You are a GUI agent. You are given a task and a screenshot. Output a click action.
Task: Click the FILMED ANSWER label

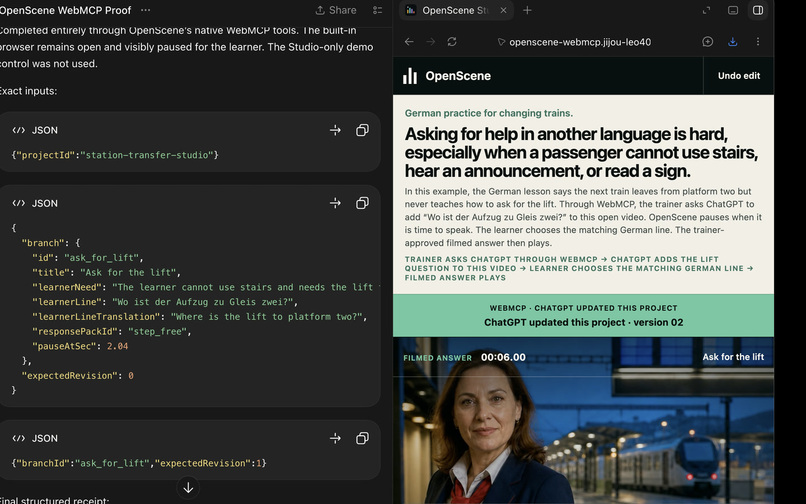tap(437, 358)
